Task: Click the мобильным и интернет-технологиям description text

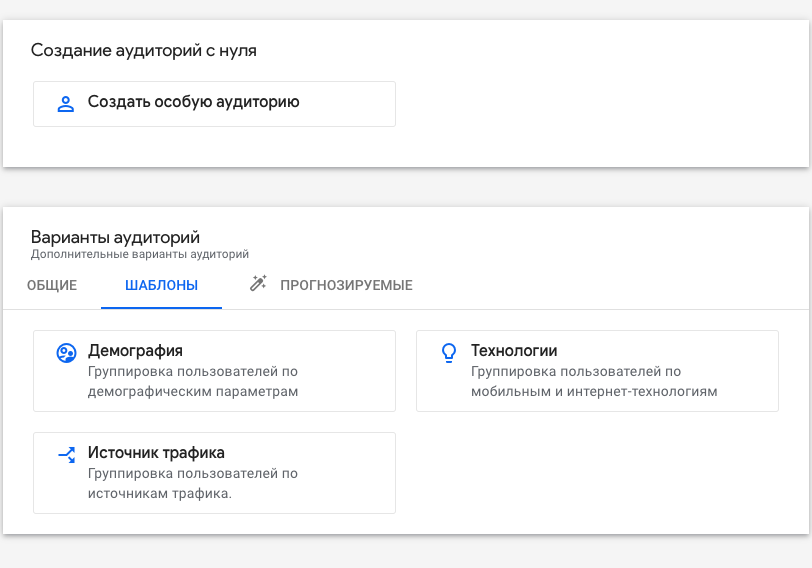Action: tap(594, 391)
